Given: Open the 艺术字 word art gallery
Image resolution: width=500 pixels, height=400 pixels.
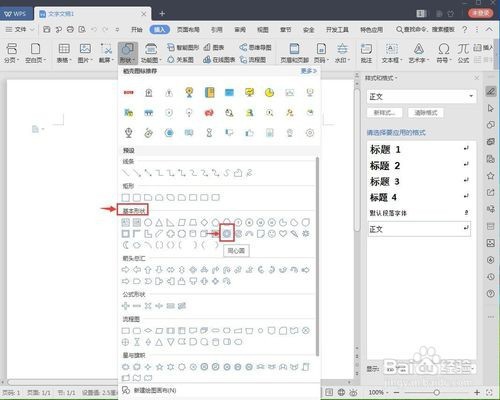Looking at the screenshot, I should (419, 53).
